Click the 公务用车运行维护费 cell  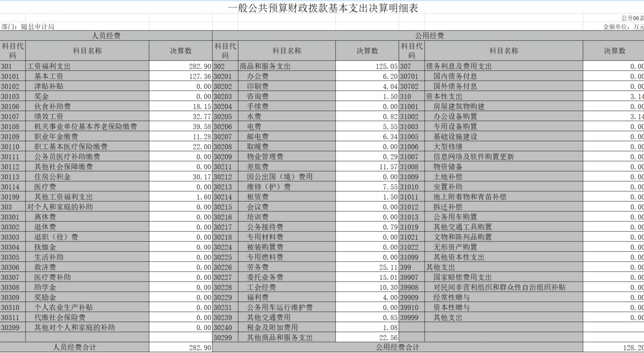click(287, 307)
